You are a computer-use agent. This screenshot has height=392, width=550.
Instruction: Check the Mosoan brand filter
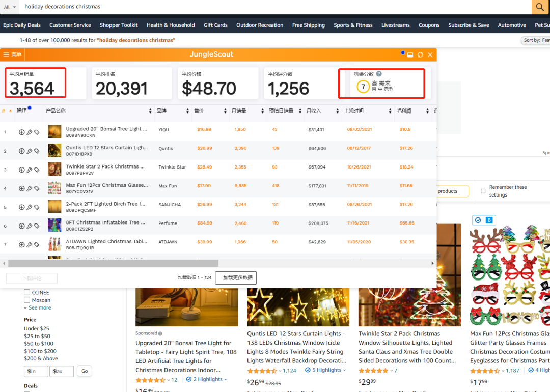click(x=27, y=300)
